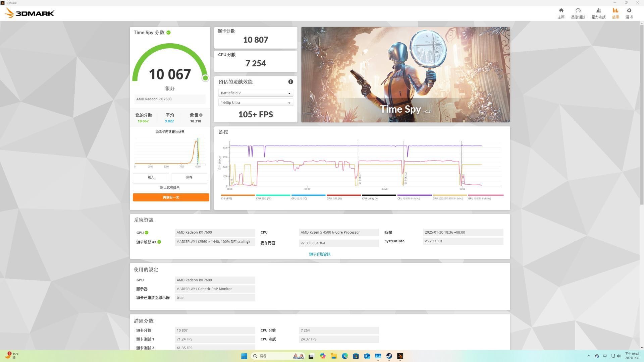Click the DISPLAY1 Generic PnP Monitor field
The height and width of the screenshot is (362, 644).
215,289
